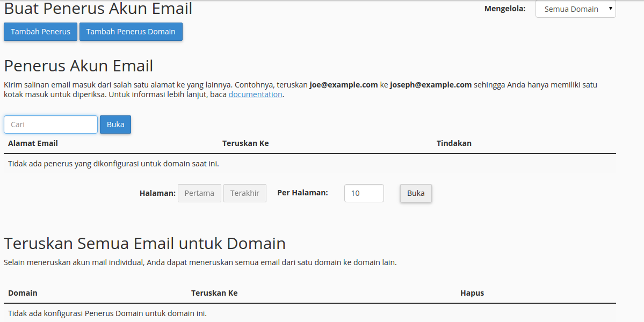Click the Hapus column header
644x322 pixels.
click(x=472, y=293)
